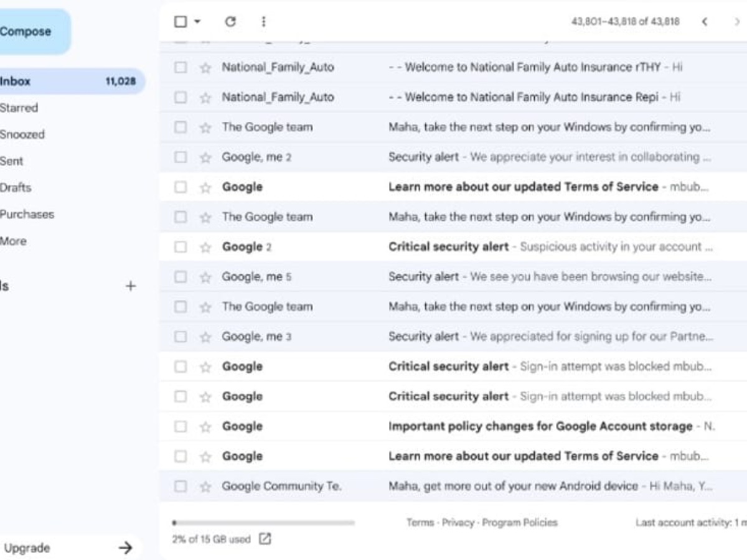Open the Starred folder
Screen dimensions: 747x560
(19, 108)
